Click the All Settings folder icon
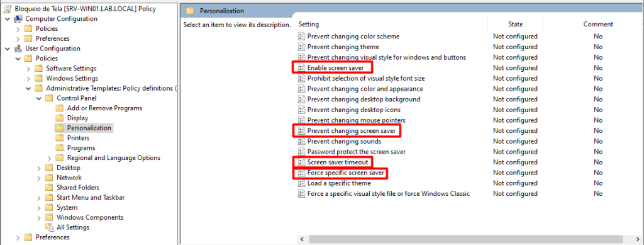Screen dimensions: 644x245 tap(49, 227)
